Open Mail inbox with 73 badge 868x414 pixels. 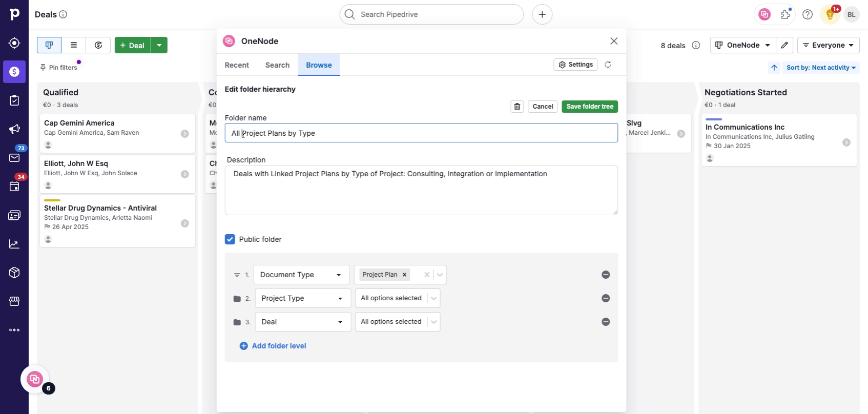[x=14, y=158]
